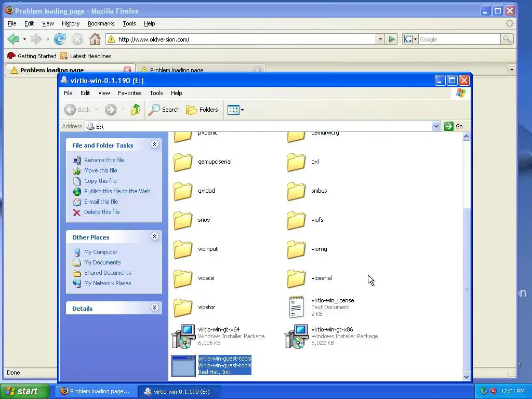Image resolution: width=532 pixels, height=399 pixels.
Task: Open the Explorer File menu
Action: tap(68, 93)
